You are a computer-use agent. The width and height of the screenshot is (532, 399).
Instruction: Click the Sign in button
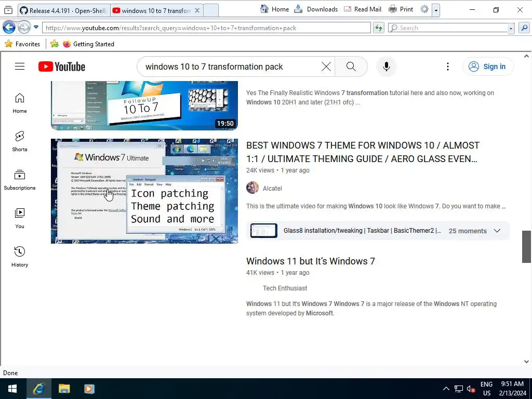pyautogui.click(x=487, y=66)
